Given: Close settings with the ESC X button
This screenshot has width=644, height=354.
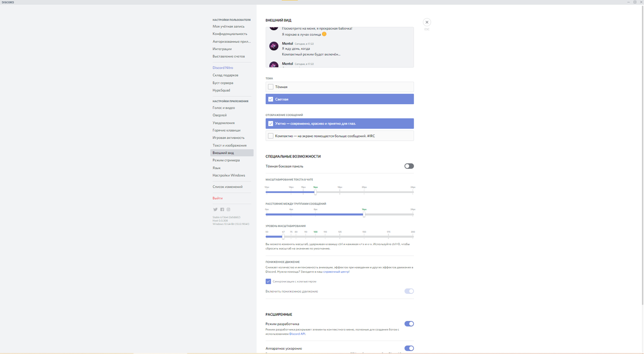Looking at the screenshot, I should coord(427,22).
